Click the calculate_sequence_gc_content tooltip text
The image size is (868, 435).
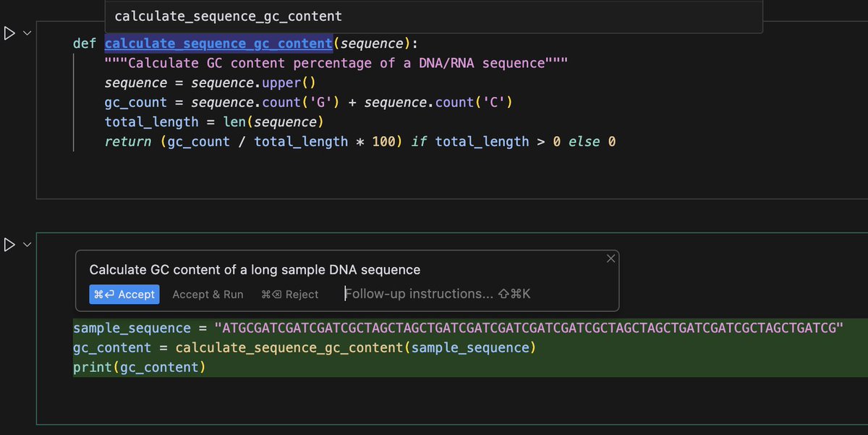(x=228, y=16)
